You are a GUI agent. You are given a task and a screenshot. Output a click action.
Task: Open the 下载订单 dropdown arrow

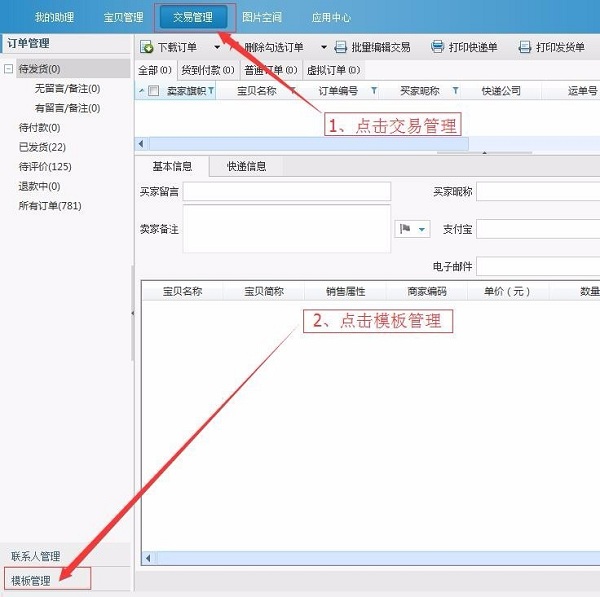[217, 48]
